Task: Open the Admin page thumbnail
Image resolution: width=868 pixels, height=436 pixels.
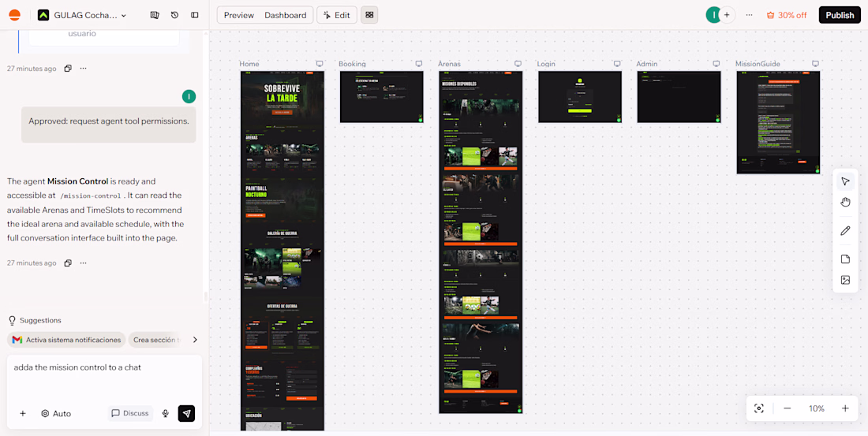Action: point(679,97)
